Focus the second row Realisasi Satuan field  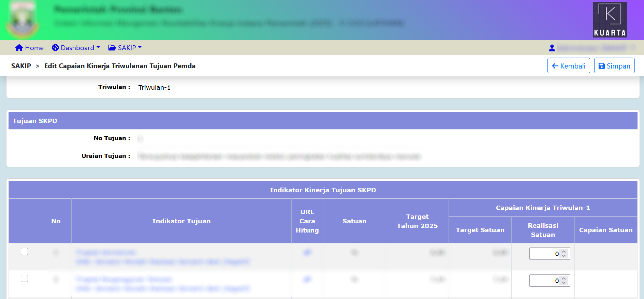[x=544, y=281]
